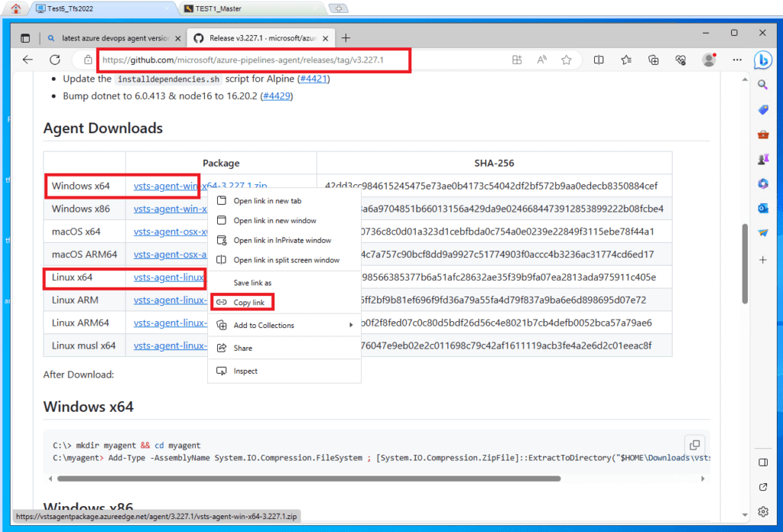The height and width of the screenshot is (532, 783).
Task: Click the Windows x64 vsts-agent-win-x64 zip link
Action: click(200, 186)
